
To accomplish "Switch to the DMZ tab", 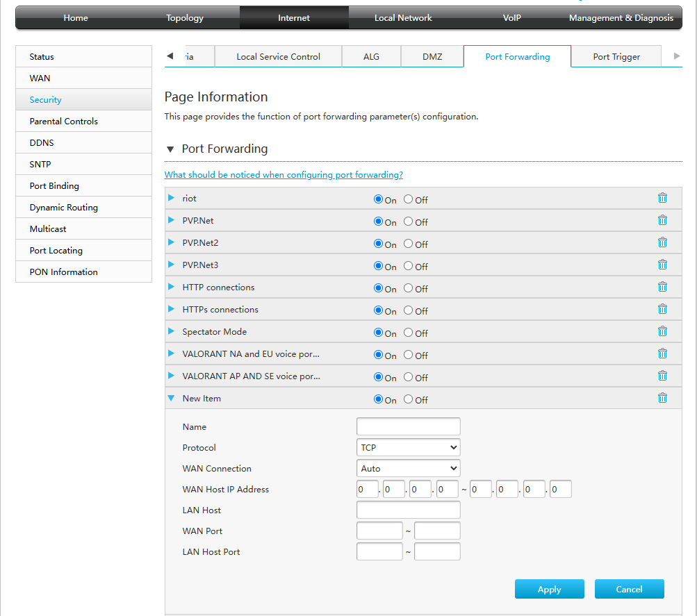I will [432, 56].
